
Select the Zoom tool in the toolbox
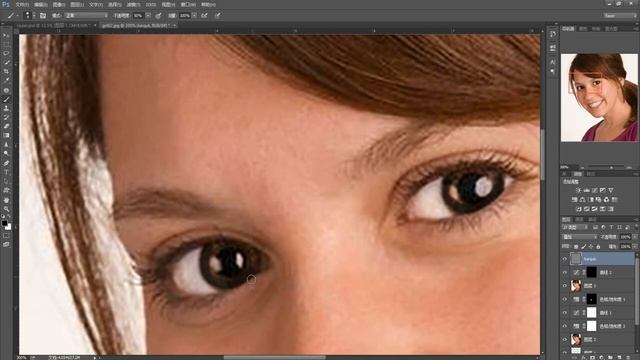click(x=6, y=209)
